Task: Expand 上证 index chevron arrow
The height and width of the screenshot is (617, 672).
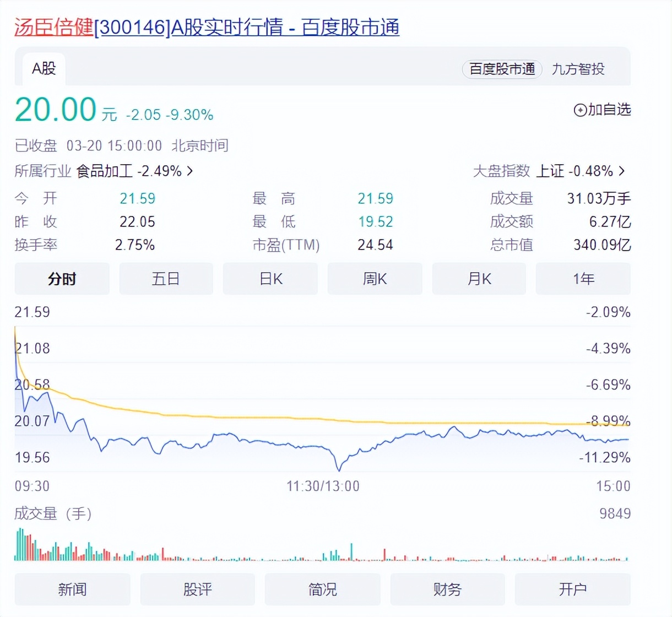Action: pyautogui.click(x=622, y=171)
